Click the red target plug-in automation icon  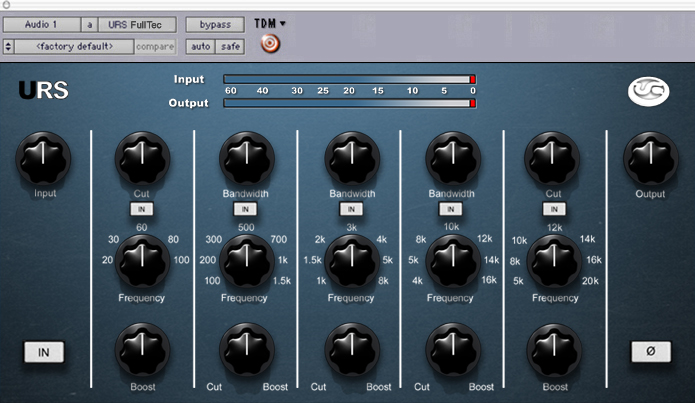point(270,43)
